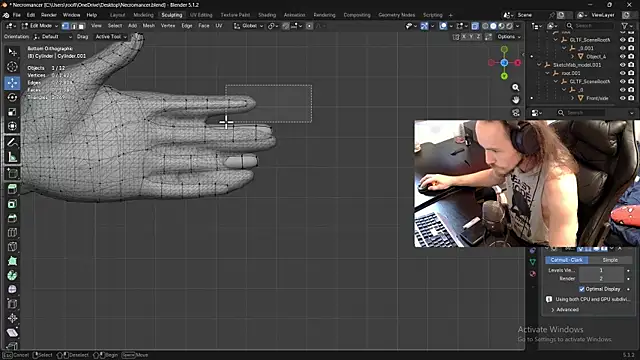Select the Shear tool
This screenshot has width=640, height=360.
point(12,332)
